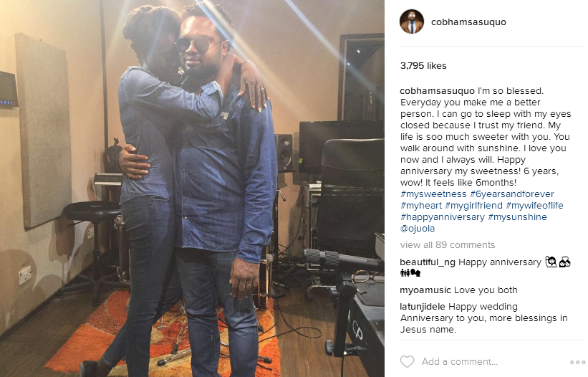Open latunjidele commenter profile
The image size is (588, 377).
click(x=423, y=307)
